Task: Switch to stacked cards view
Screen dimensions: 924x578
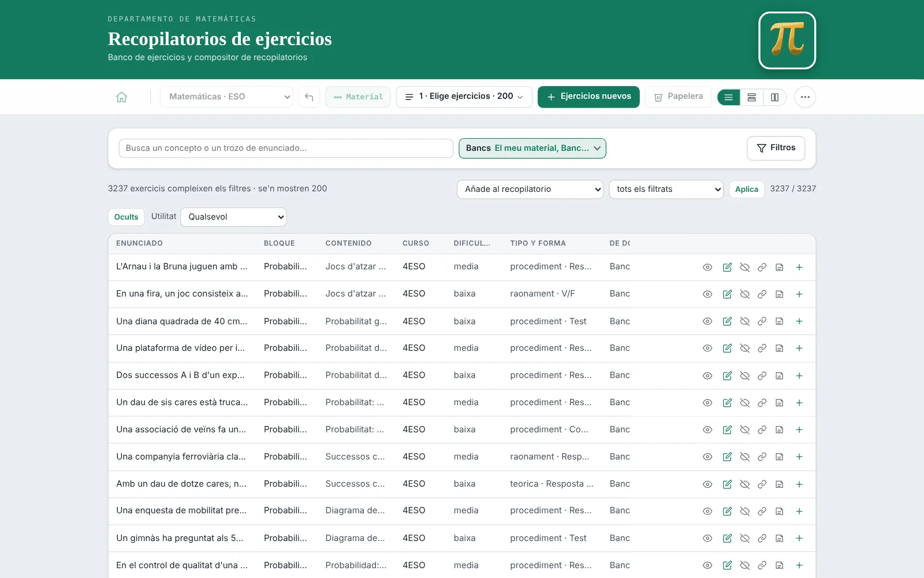Action: [x=751, y=97]
